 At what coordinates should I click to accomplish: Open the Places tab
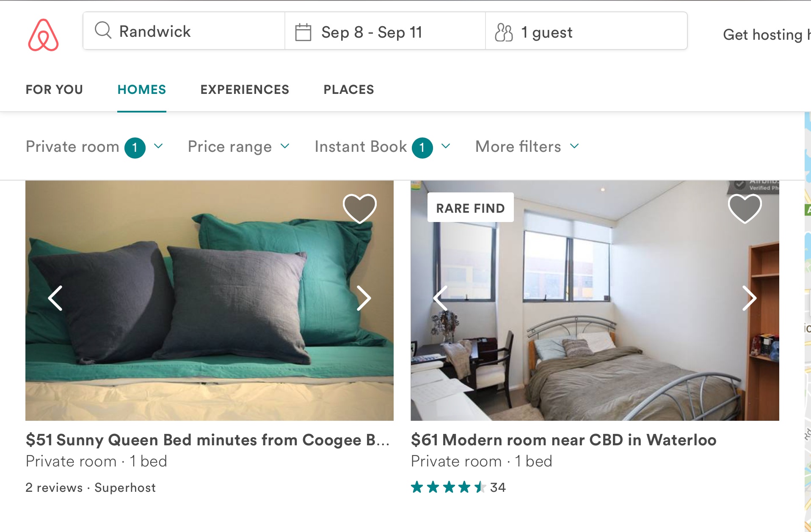(348, 89)
